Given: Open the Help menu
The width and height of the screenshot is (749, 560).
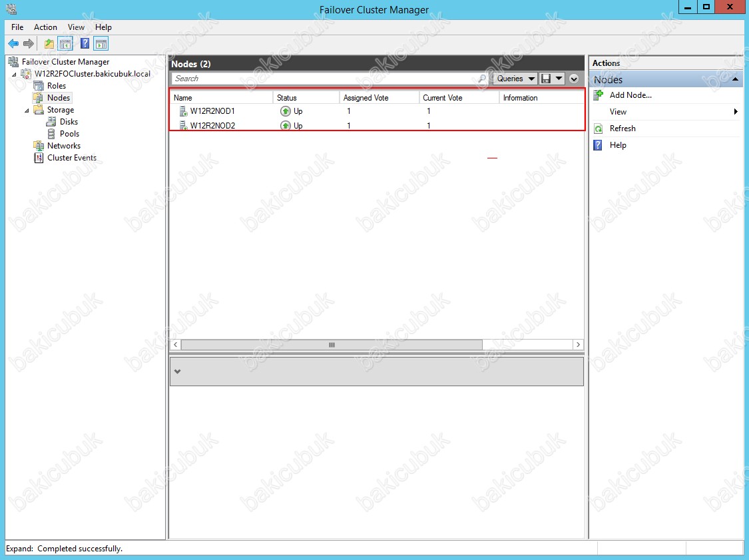Looking at the screenshot, I should (x=103, y=27).
